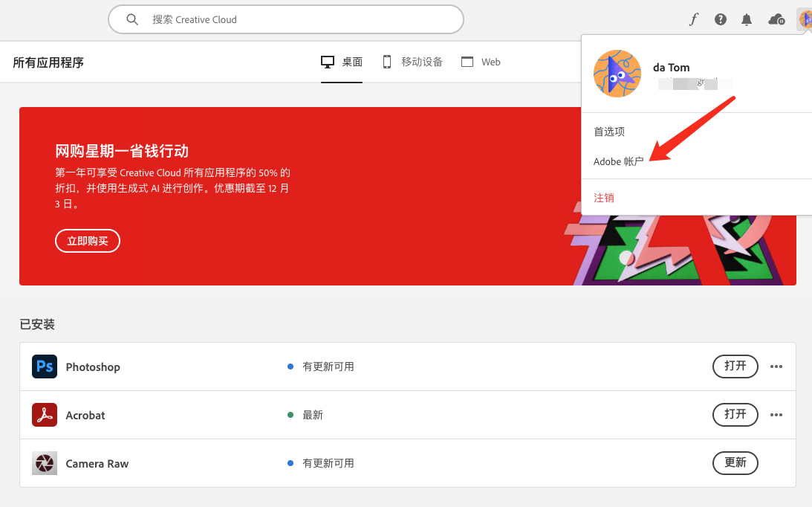Click the Camera Raw app name
Viewport: 812px width, 507px height.
[x=97, y=463]
